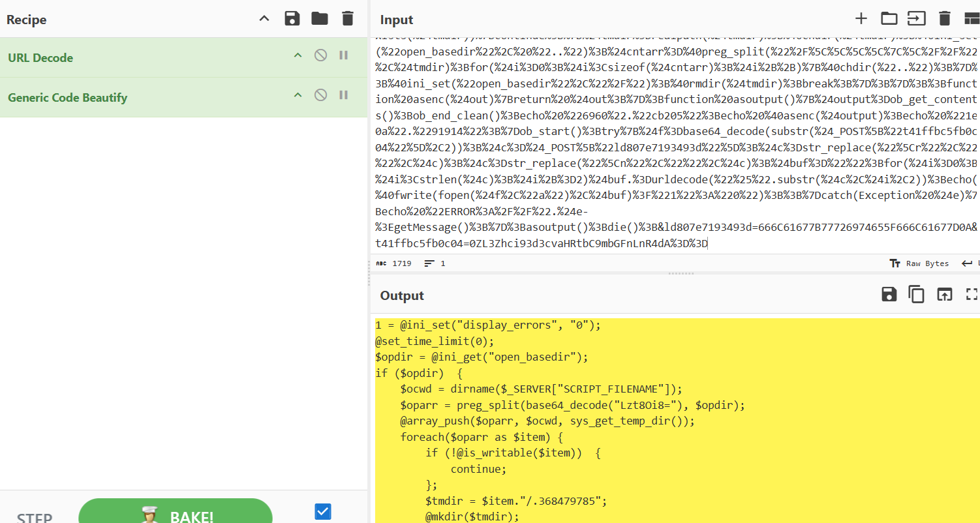Click inside the highlighted Output code

coord(677,421)
